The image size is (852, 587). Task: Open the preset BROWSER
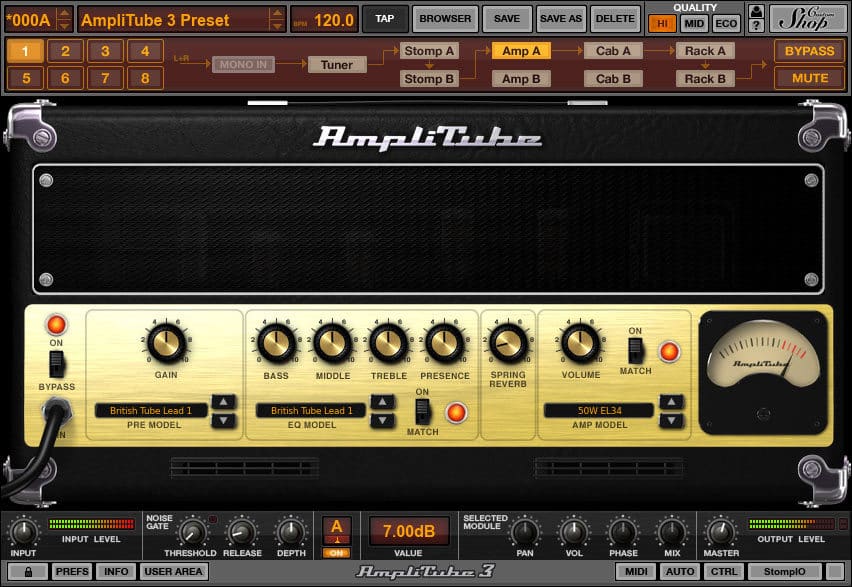(x=444, y=17)
